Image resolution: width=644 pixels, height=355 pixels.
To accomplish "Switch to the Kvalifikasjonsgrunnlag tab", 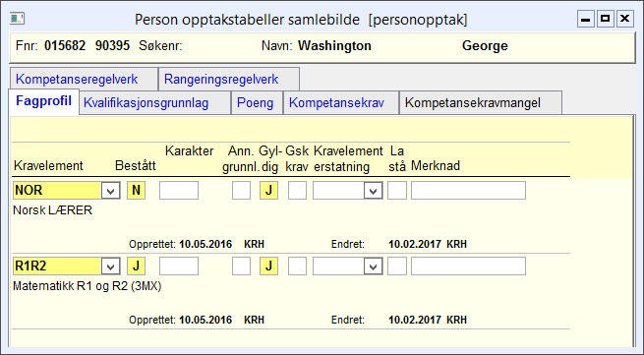I will tap(154, 102).
